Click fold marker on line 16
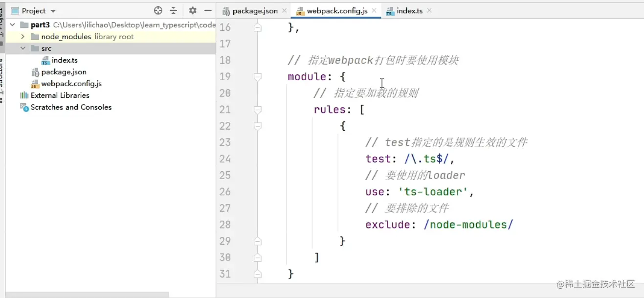This screenshot has width=644, height=298. coord(258,28)
